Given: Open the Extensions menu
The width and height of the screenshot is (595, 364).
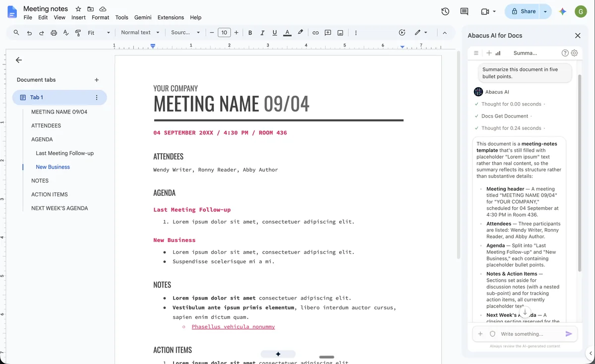Looking at the screenshot, I should point(171,17).
